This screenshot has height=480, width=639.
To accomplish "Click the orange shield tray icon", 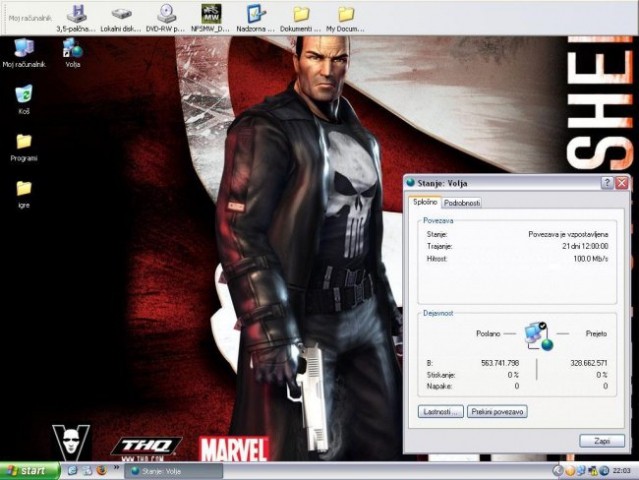I will click(x=570, y=471).
